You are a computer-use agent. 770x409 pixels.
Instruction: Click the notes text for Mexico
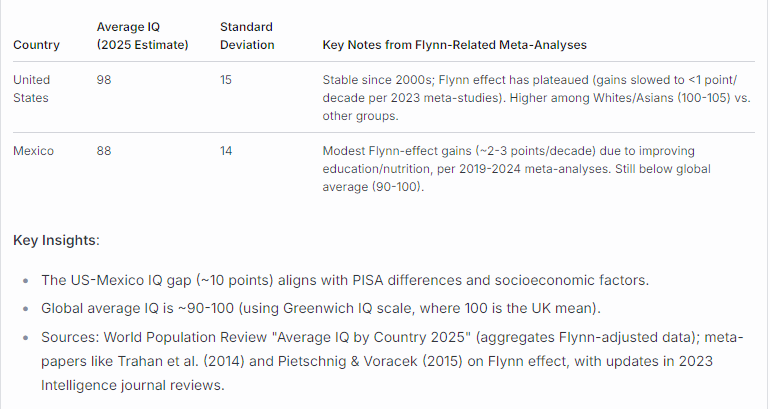point(516,169)
